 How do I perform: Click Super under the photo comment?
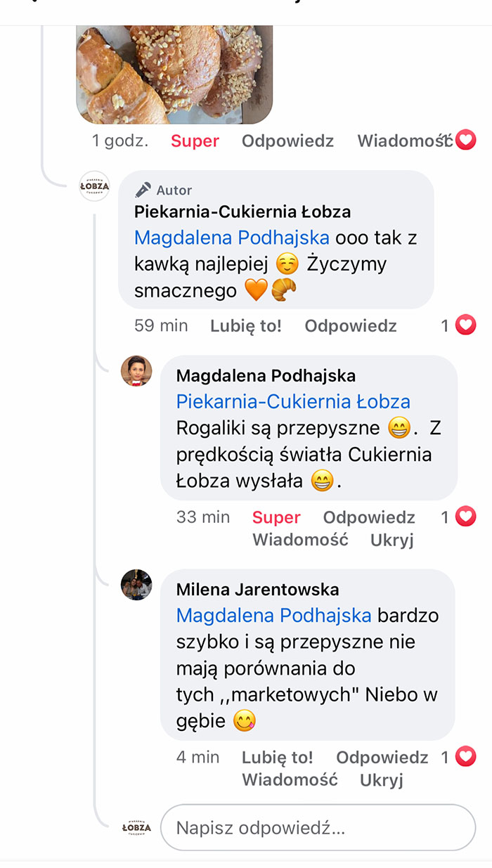coord(195,140)
